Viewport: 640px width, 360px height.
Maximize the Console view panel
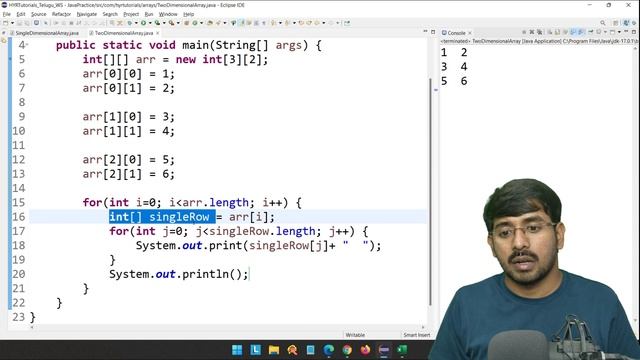pos(634,31)
